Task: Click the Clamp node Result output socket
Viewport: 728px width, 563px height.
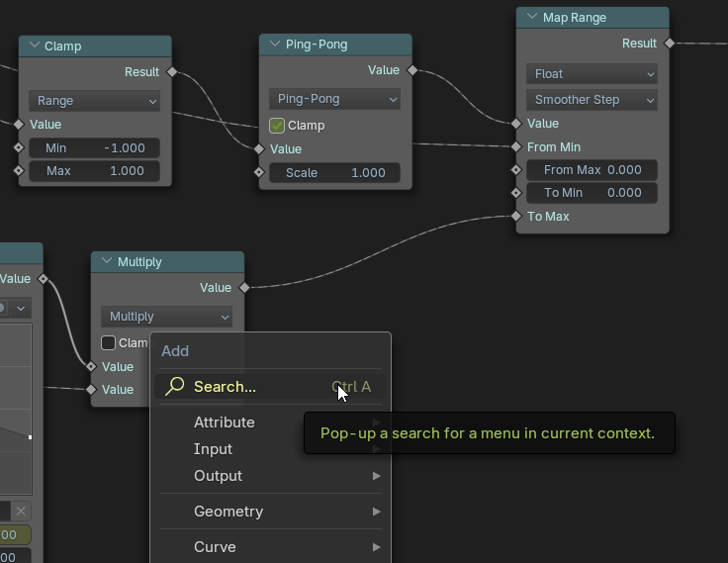Action: click(x=172, y=72)
